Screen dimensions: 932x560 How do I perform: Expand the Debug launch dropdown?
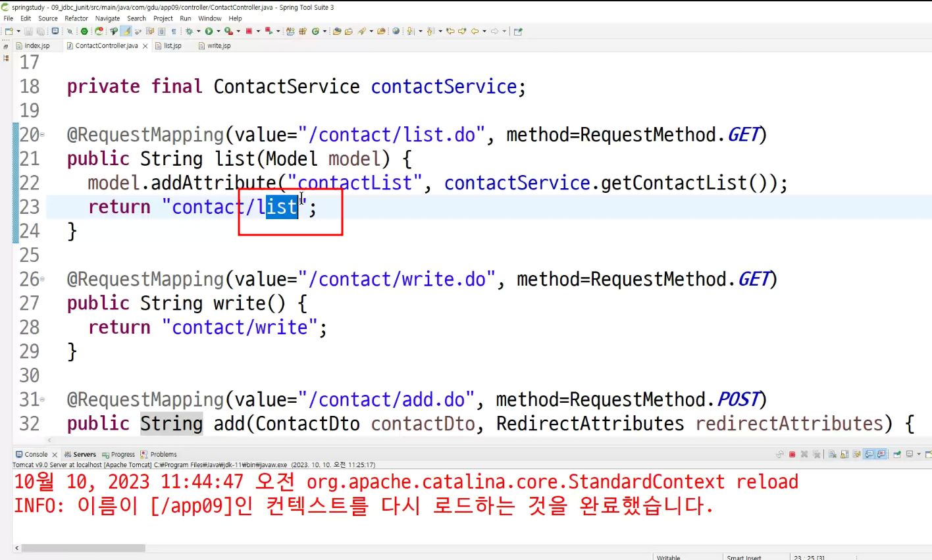click(x=198, y=31)
